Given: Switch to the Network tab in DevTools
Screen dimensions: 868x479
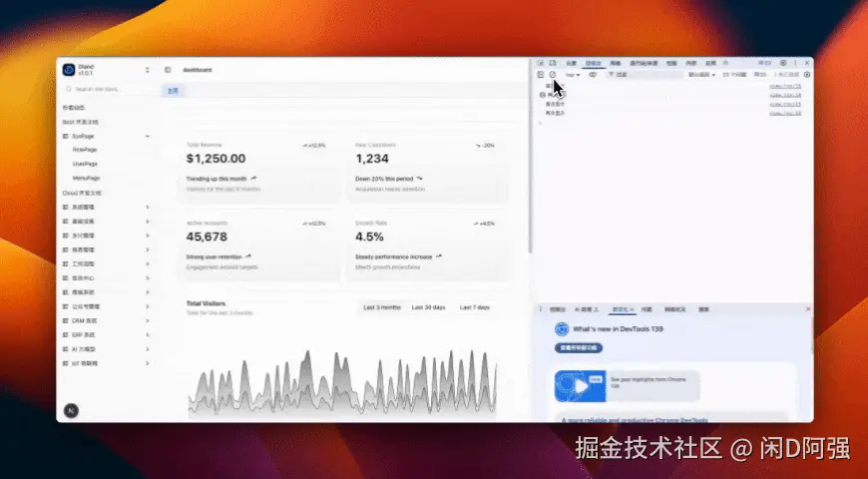Looking at the screenshot, I should pyautogui.click(x=615, y=63).
